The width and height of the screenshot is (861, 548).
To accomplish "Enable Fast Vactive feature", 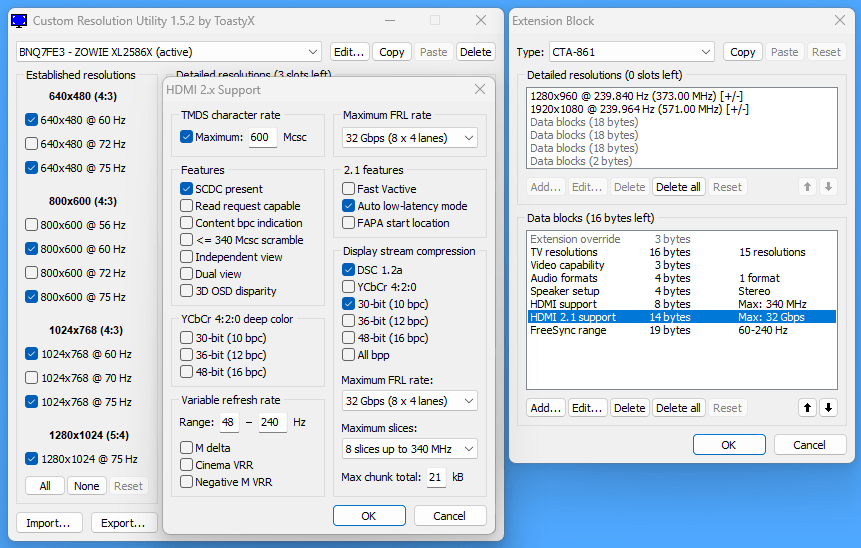I will click(348, 189).
